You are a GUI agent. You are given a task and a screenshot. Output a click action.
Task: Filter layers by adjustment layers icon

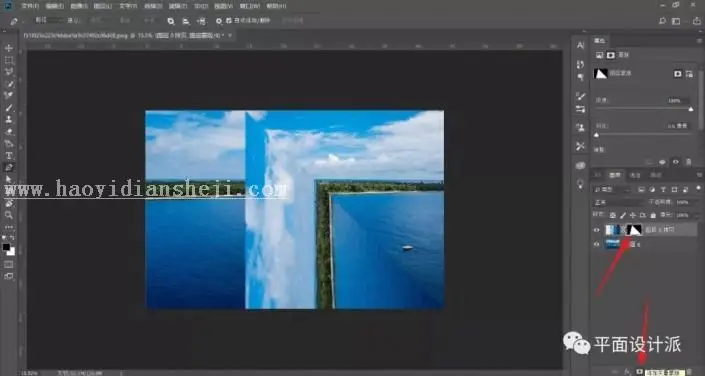pos(652,189)
